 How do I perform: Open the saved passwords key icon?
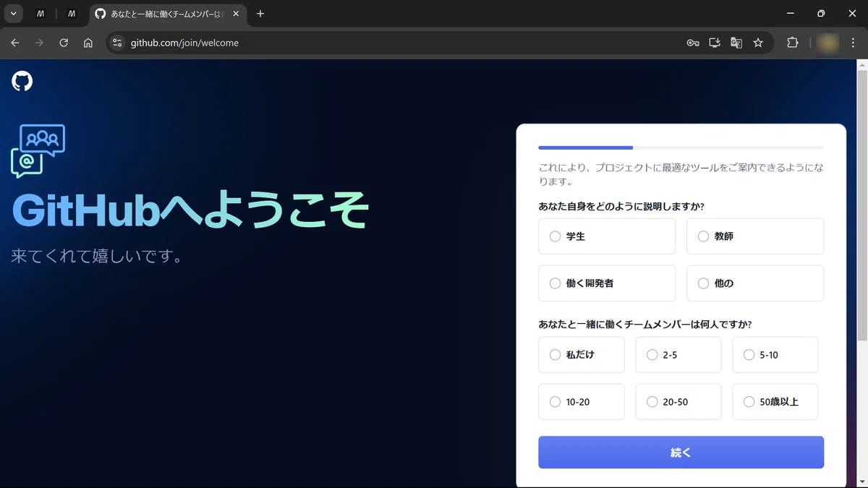(x=692, y=43)
